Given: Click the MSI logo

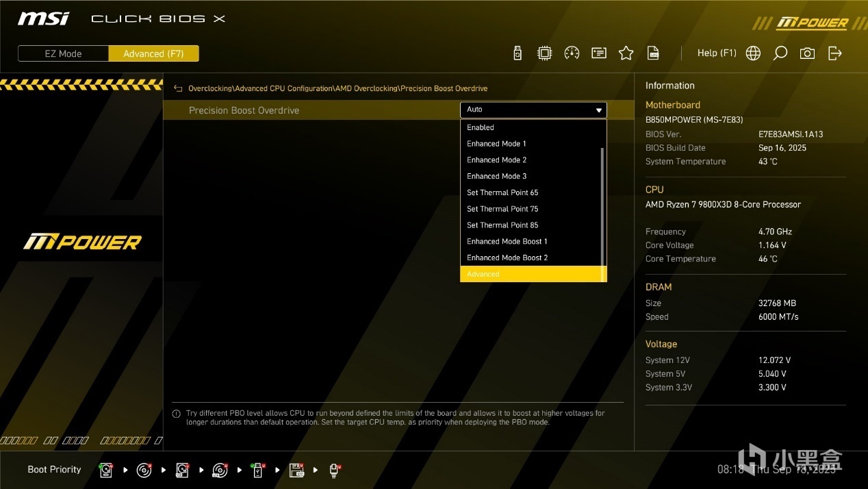Looking at the screenshot, I should [44, 18].
